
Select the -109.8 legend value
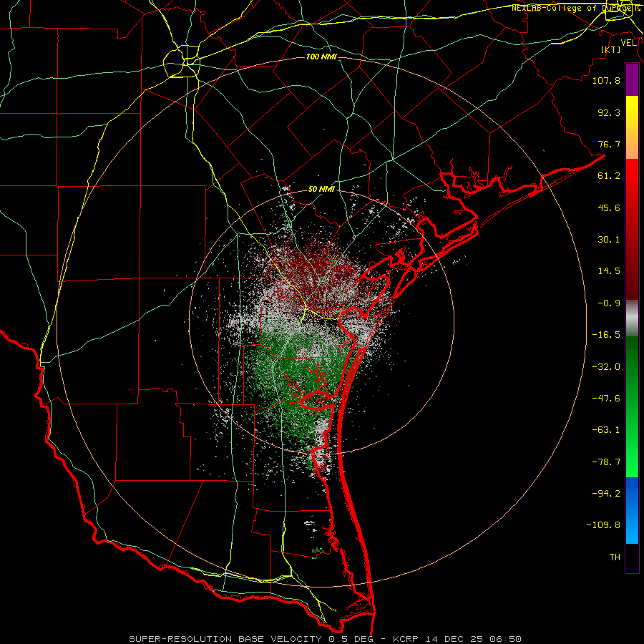click(x=603, y=525)
